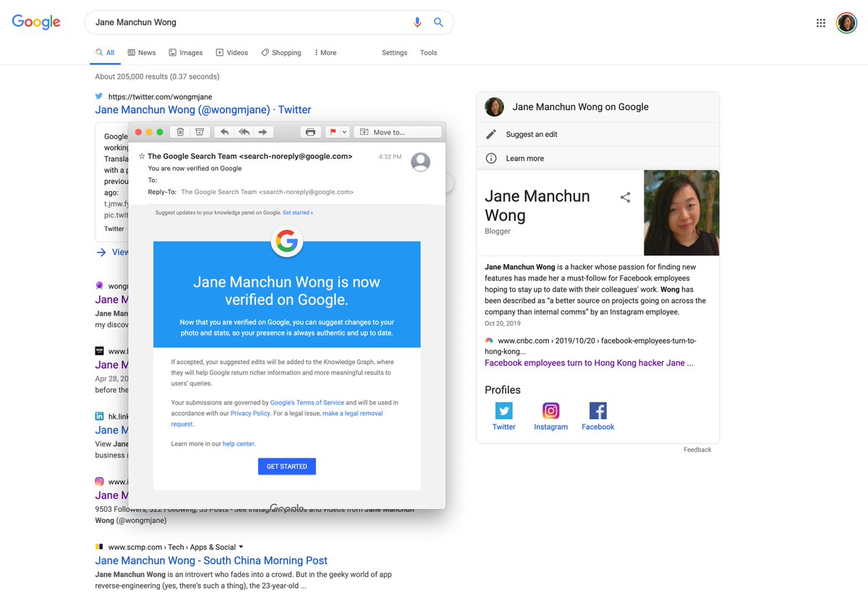
Task: Click the LinkedIn favicon in search results
Action: [99, 416]
